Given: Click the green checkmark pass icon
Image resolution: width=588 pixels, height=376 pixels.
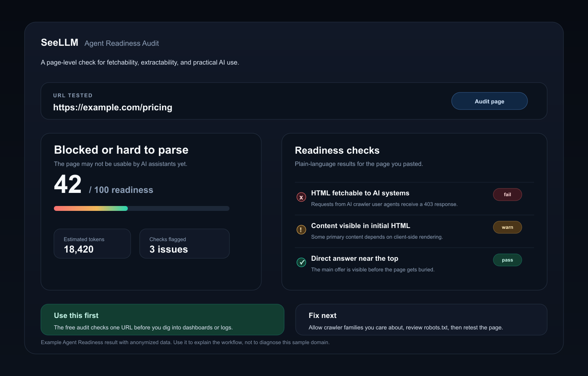Looking at the screenshot, I should pos(301,262).
